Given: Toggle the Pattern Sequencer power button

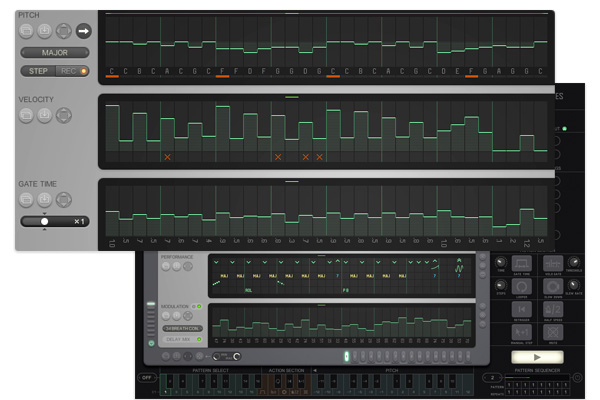Looking at the screenshot, I should 577,378.
